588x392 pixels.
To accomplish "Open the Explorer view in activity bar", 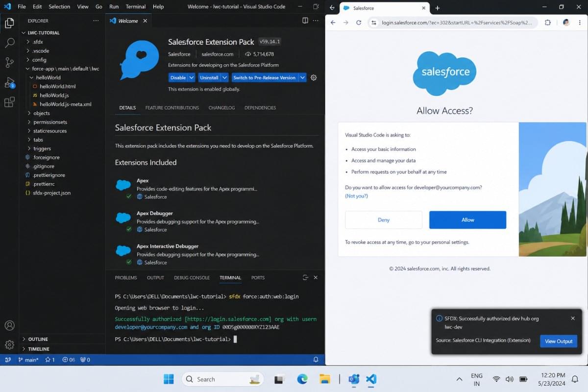I will click(9, 23).
